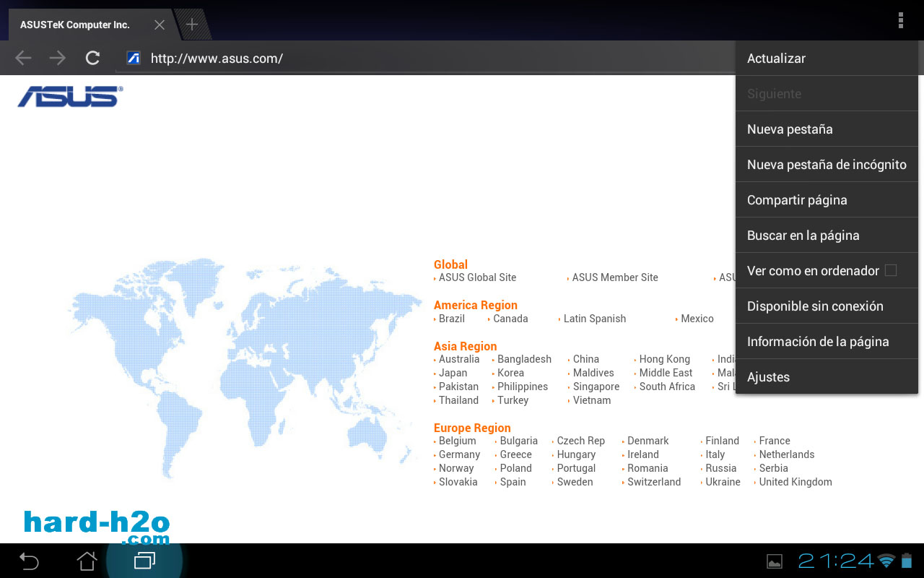Image resolution: width=924 pixels, height=578 pixels.
Task: Open a new tab with the plus button
Action: [192, 25]
